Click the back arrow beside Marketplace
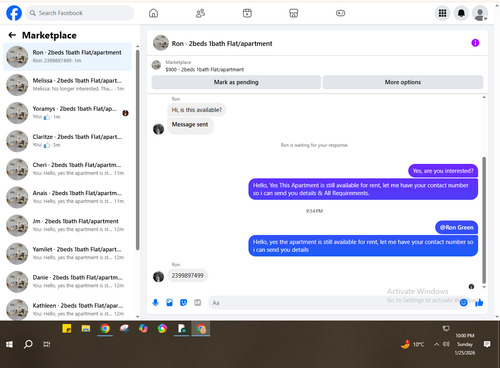500x368 pixels. [12, 35]
